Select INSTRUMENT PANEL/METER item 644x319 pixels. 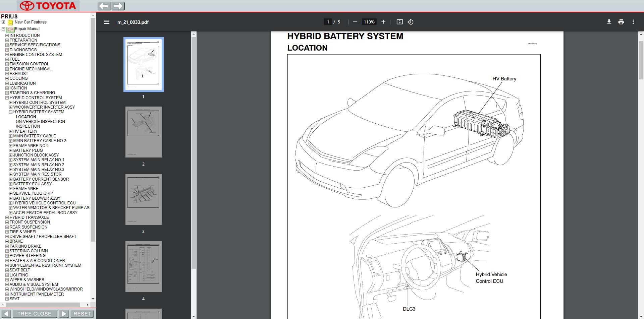[x=37, y=294]
